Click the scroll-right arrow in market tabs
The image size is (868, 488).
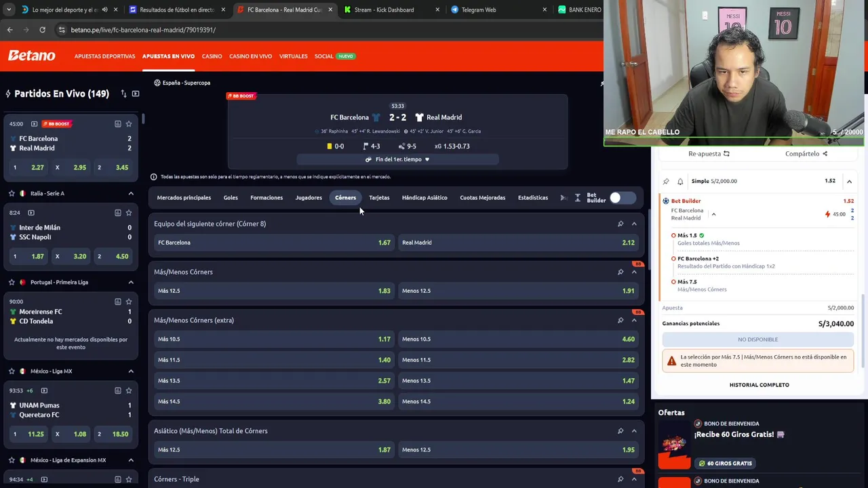click(x=563, y=198)
